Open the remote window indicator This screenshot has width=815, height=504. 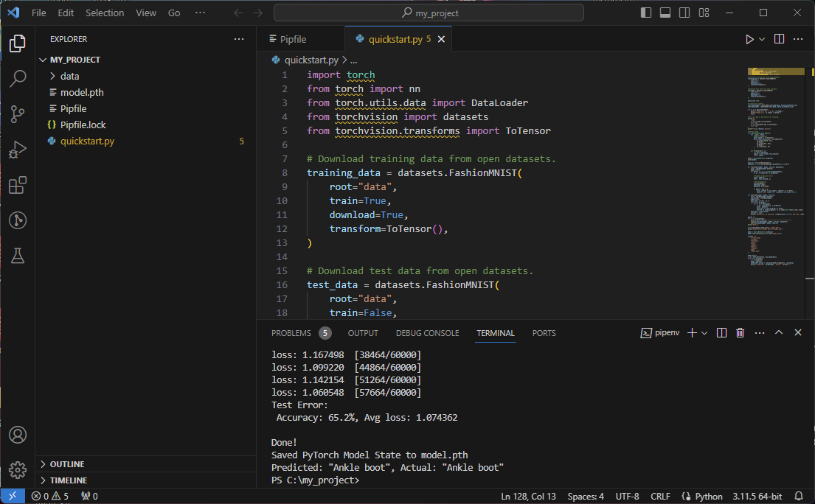pos(13,496)
